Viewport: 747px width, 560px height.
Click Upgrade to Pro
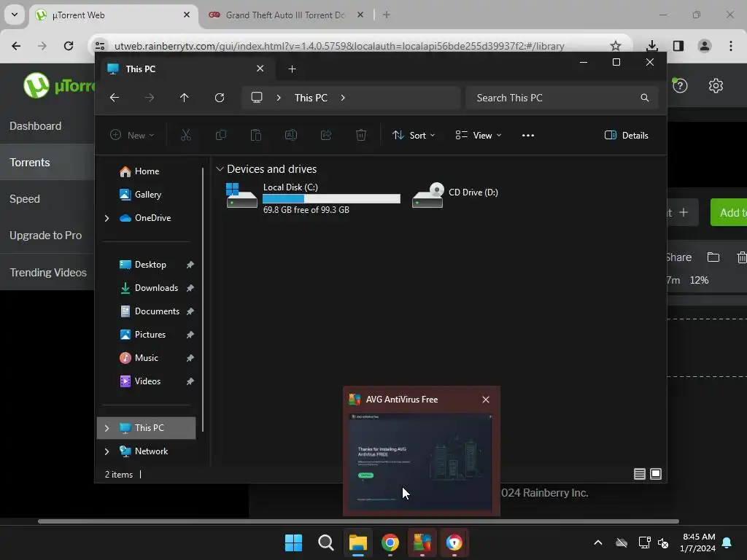point(47,236)
